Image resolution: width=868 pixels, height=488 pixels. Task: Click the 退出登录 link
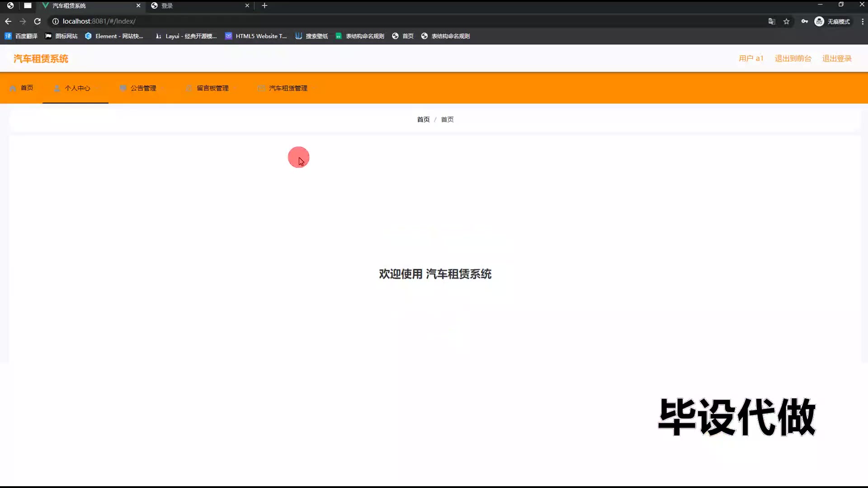(x=836, y=58)
